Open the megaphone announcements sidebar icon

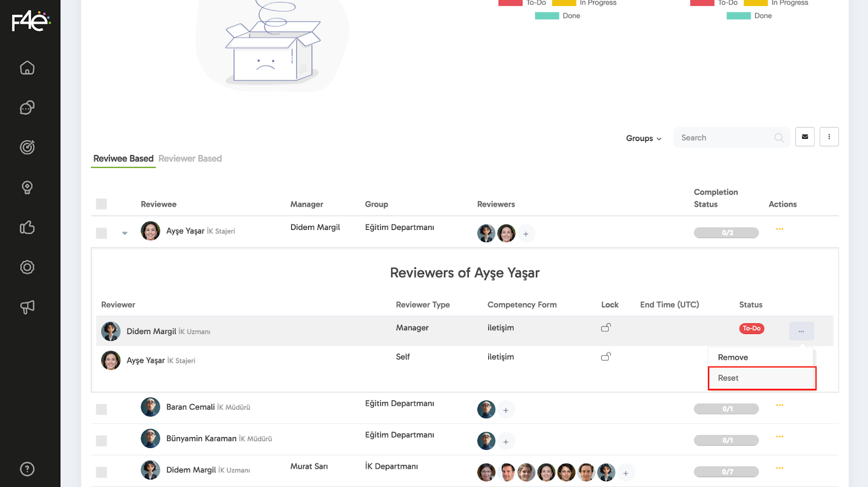tap(27, 307)
